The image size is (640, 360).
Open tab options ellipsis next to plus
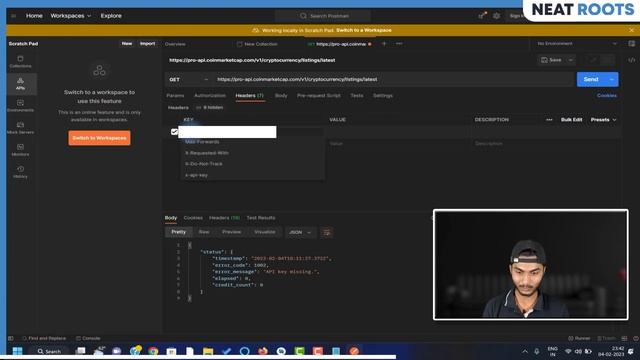(x=399, y=44)
